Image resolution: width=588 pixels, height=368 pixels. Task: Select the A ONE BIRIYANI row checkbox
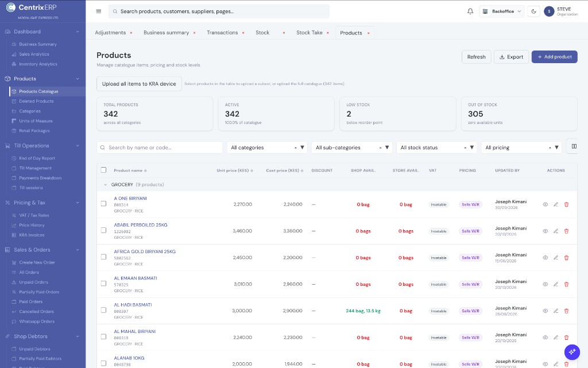coord(103,203)
